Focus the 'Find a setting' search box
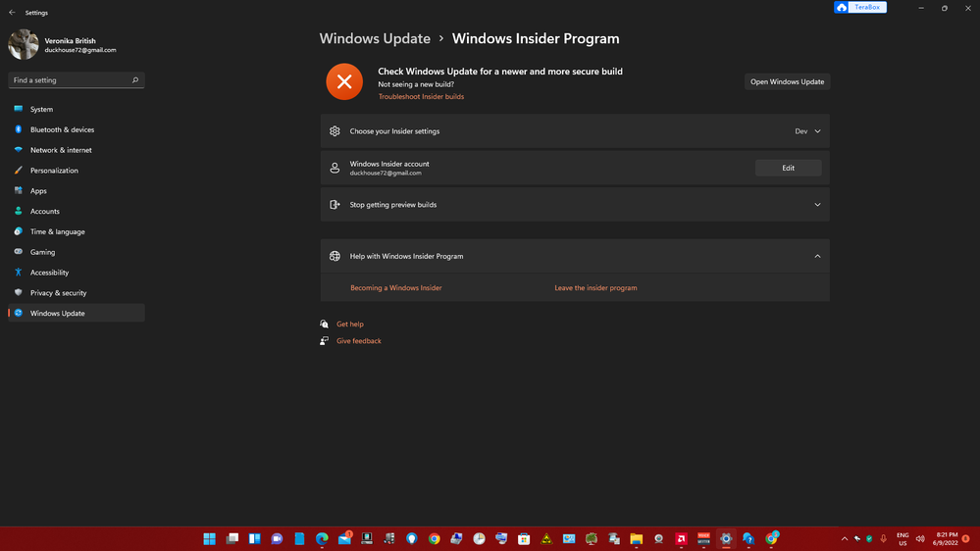980x551 pixels. [77, 80]
